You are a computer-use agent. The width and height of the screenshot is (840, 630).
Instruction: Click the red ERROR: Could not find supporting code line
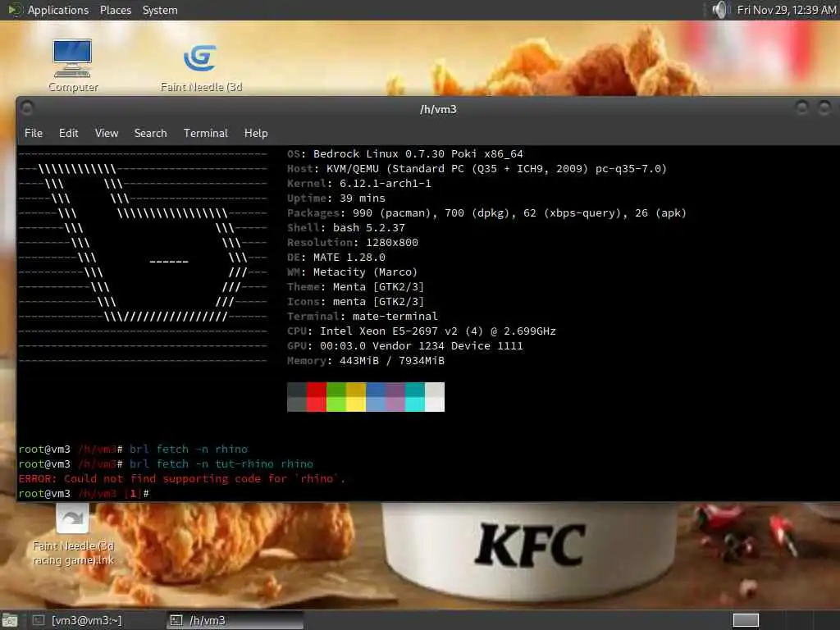182,478
